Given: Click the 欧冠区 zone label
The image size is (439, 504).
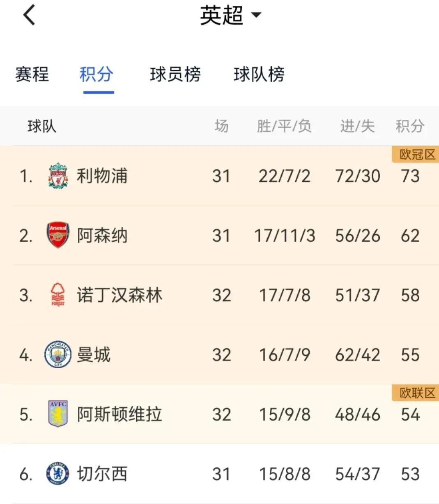Looking at the screenshot, I should 417,155.
